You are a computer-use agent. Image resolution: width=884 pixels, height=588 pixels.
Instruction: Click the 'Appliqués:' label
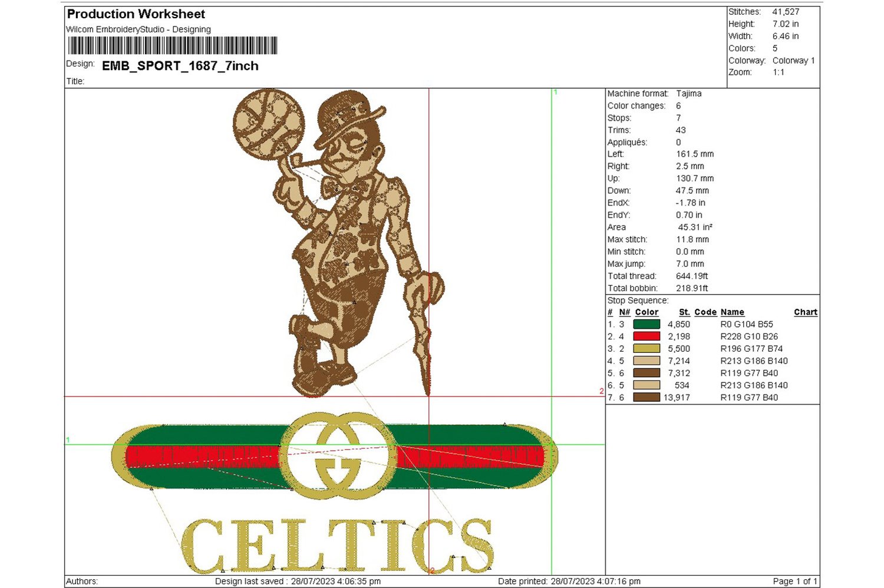pos(627,143)
